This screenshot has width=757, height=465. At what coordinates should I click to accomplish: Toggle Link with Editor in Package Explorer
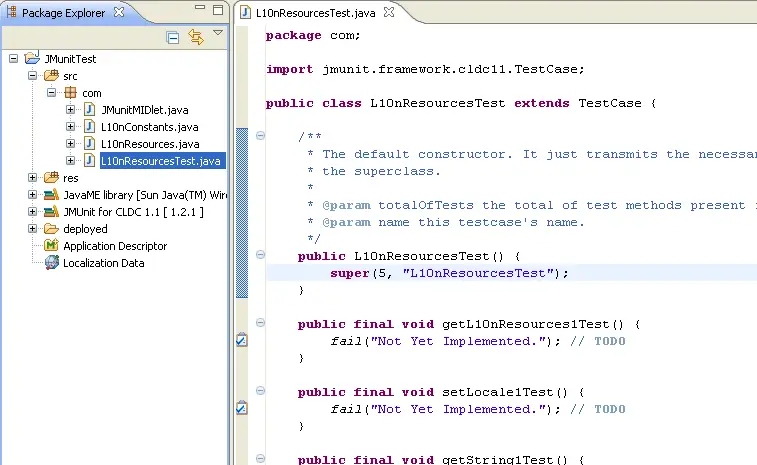point(195,37)
